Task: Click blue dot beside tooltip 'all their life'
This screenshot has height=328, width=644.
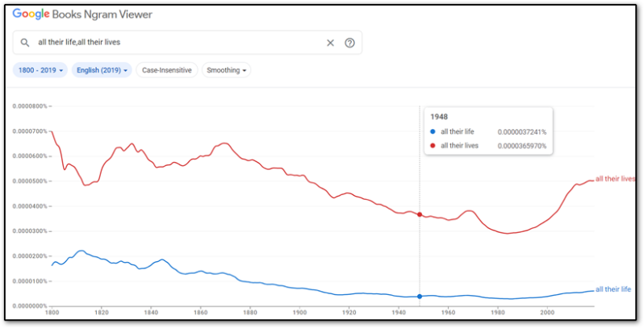Action: tap(433, 131)
